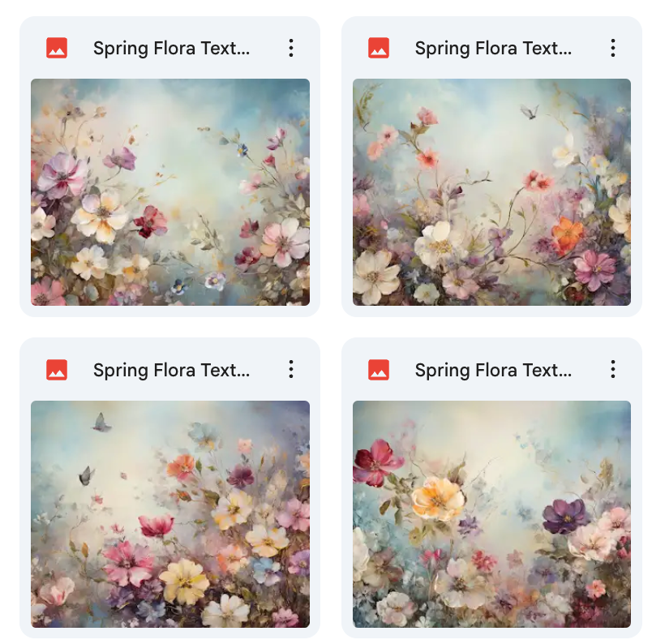Click the red image icon on bottom-right card
652x644 pixels.
coord(379,370)
